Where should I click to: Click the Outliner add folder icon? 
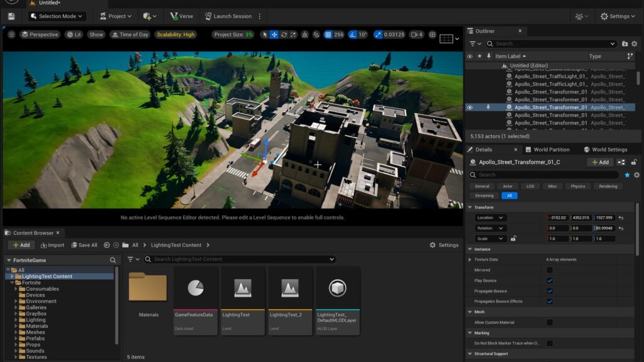coord(625,43)
